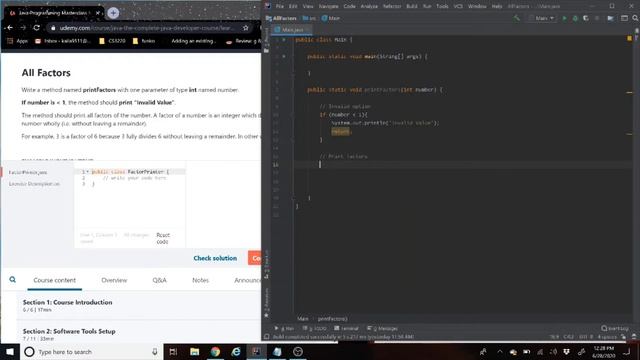Click the Main class breadcrumb in navigation bar
The image size is (640, 360).
coord(331,18)
